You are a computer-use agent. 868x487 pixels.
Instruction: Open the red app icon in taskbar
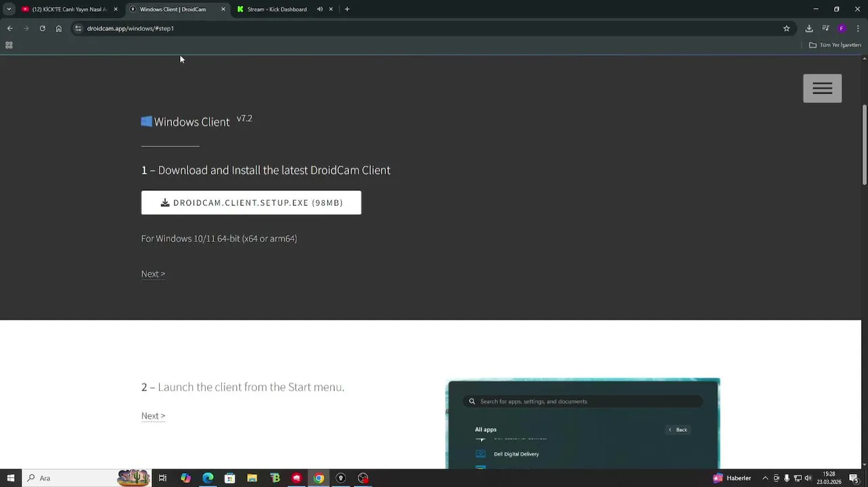[296, 478]
